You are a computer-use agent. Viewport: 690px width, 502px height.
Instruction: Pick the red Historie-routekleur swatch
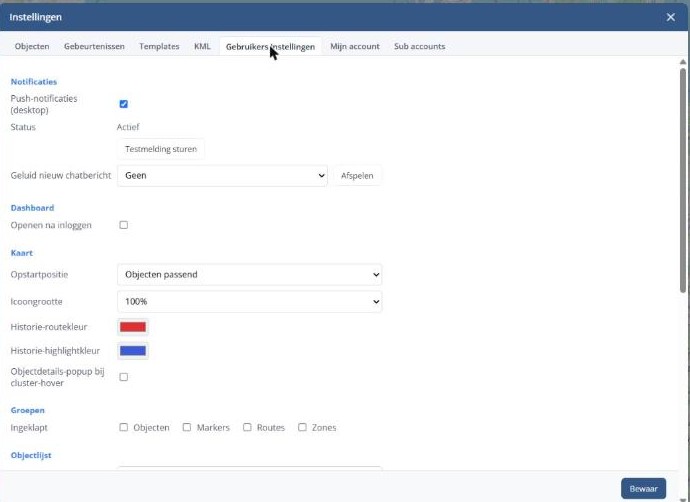(133, 327)
